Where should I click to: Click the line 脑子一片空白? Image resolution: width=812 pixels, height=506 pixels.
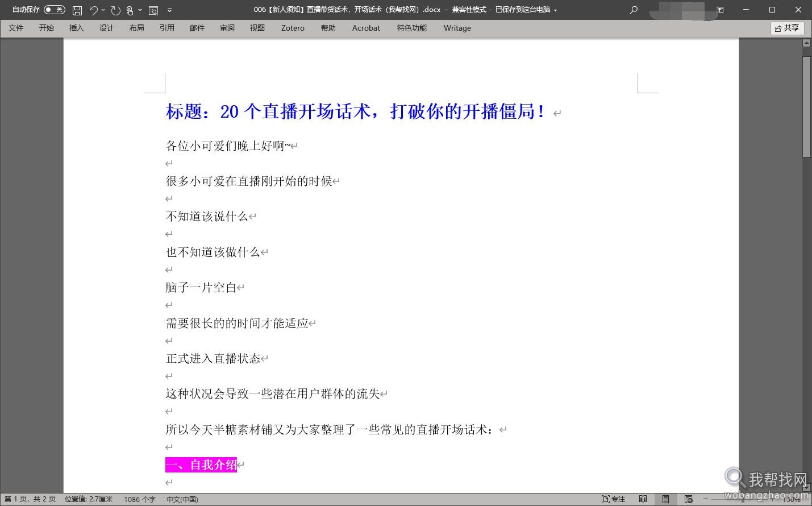(201, 288)
